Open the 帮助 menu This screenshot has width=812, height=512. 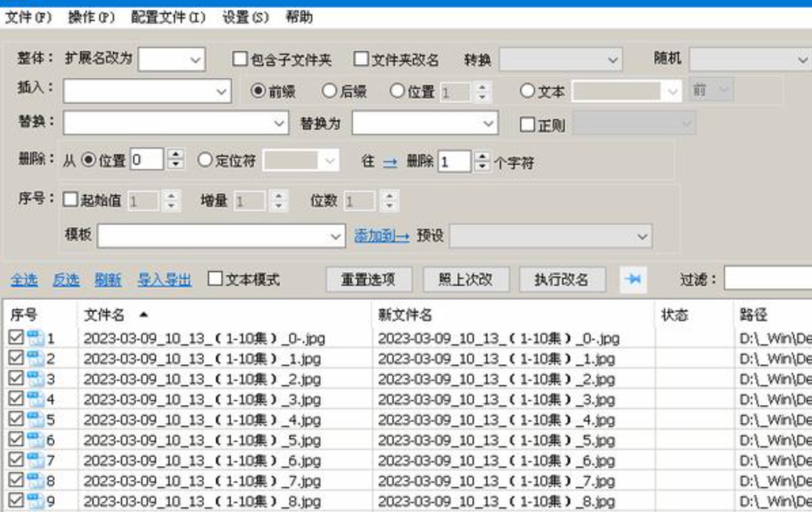coord(299,17)
